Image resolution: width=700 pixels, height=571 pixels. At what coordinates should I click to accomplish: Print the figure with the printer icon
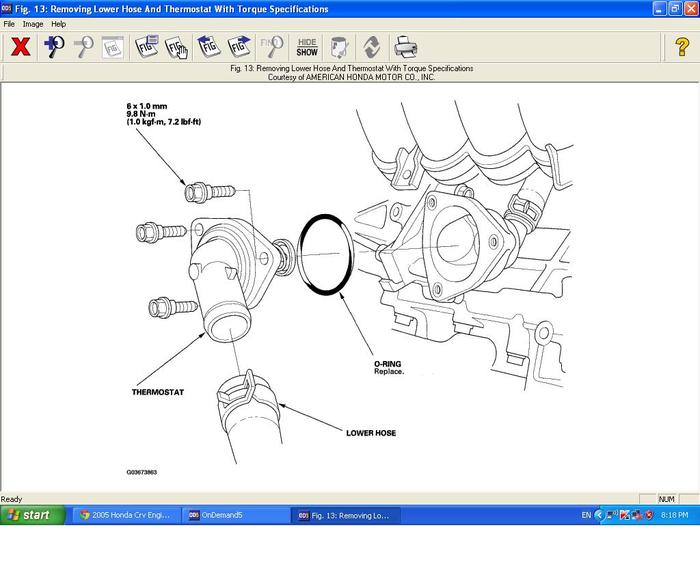coord(406,47)
